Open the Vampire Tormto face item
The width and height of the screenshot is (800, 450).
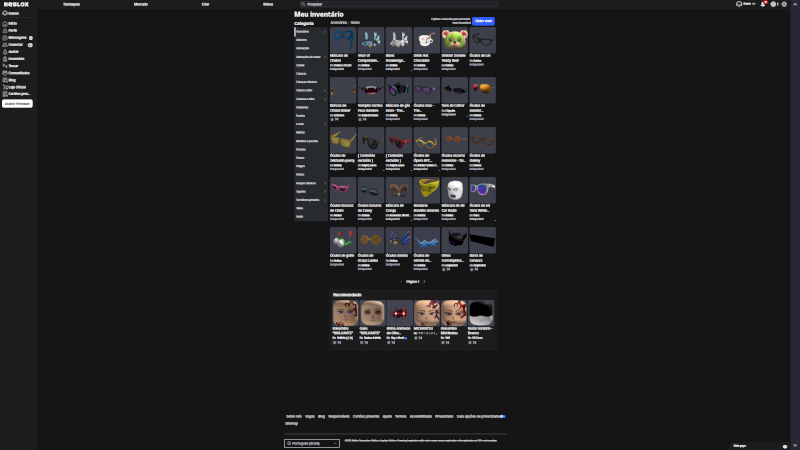click(371, 90)
